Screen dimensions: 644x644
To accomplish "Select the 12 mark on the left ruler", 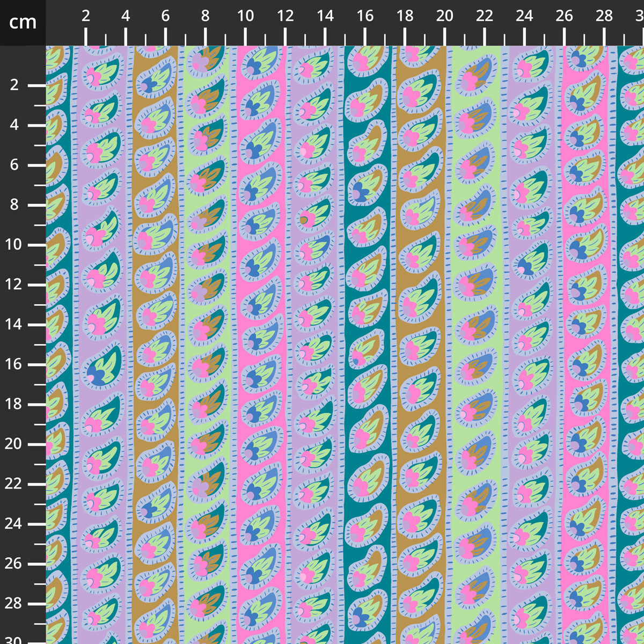I will (x=14, y=284).
